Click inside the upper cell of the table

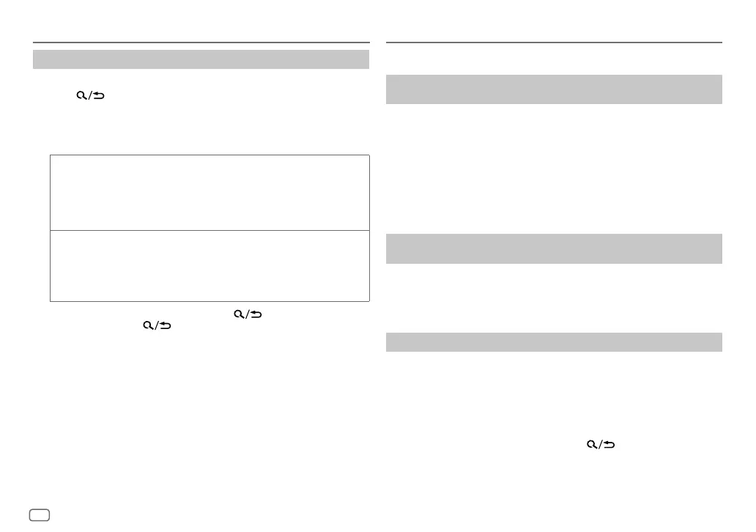(210, 192)
